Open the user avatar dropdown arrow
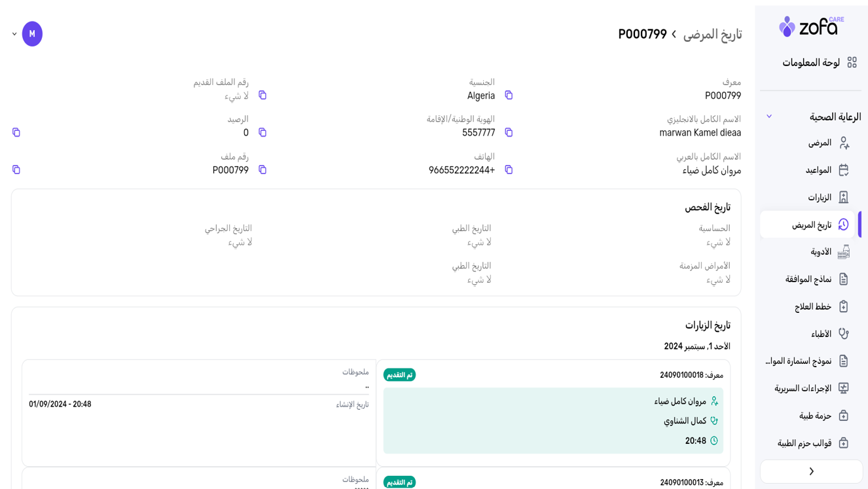This screenshot has height=489, width=868. pyautogui.click(x=14, y=34)
